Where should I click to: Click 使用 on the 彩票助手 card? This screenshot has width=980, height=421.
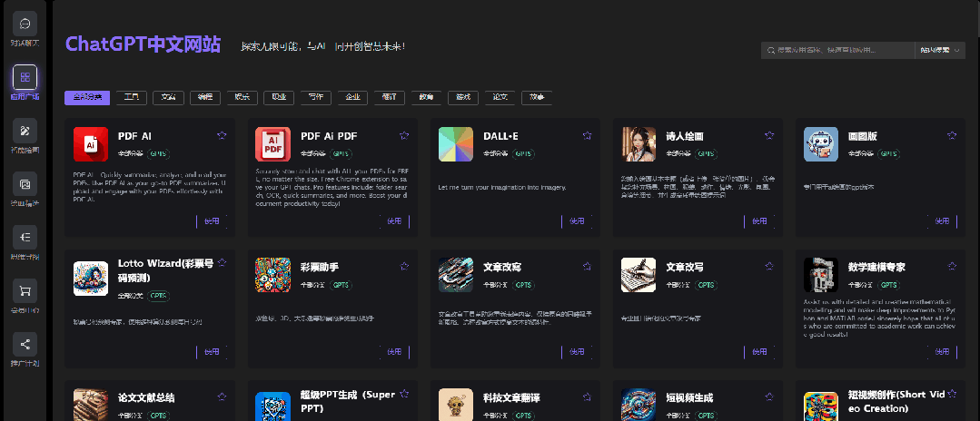point(394,352)
